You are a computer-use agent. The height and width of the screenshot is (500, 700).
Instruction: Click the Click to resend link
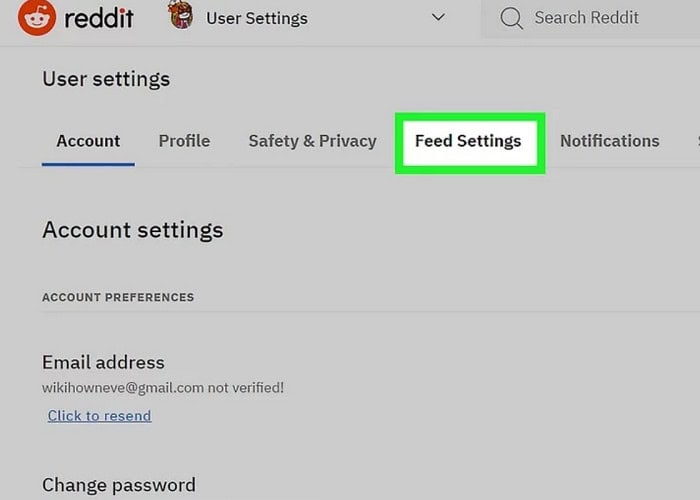point(100,416)
